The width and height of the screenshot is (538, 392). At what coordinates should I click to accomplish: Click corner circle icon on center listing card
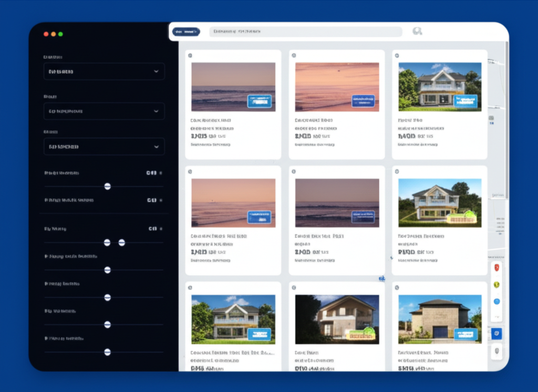pos(294,172)
